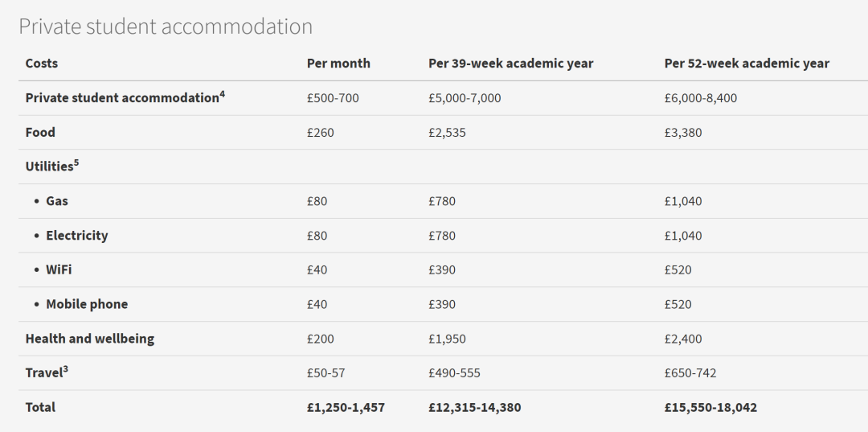Click the Per month column header

338,64
